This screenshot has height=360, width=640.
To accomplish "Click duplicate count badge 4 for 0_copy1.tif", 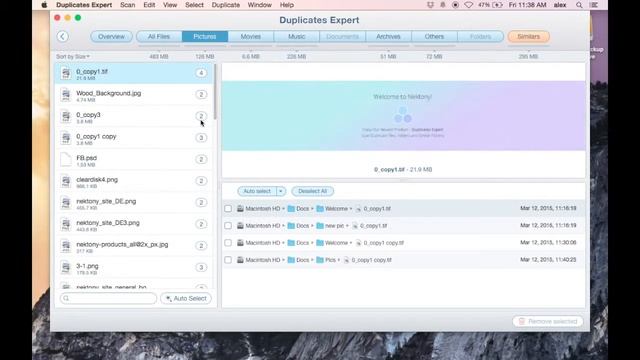I will tap(201, 73).
